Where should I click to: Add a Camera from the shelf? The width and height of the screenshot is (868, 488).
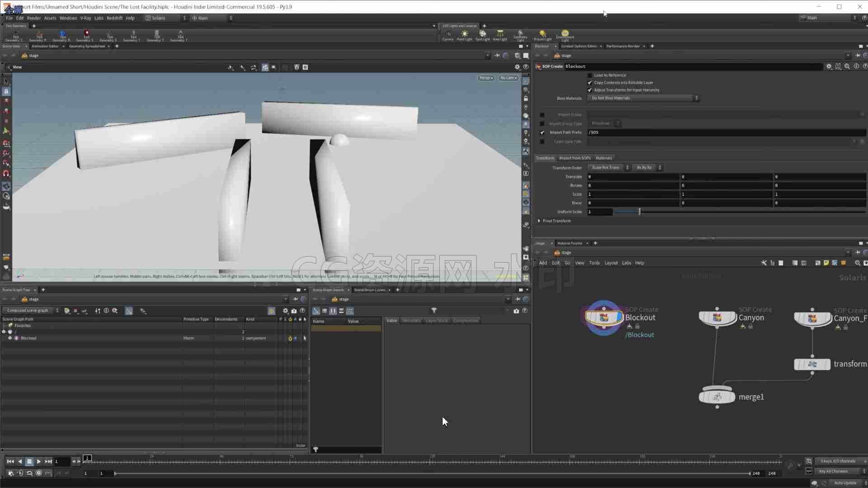click(448, 35)
